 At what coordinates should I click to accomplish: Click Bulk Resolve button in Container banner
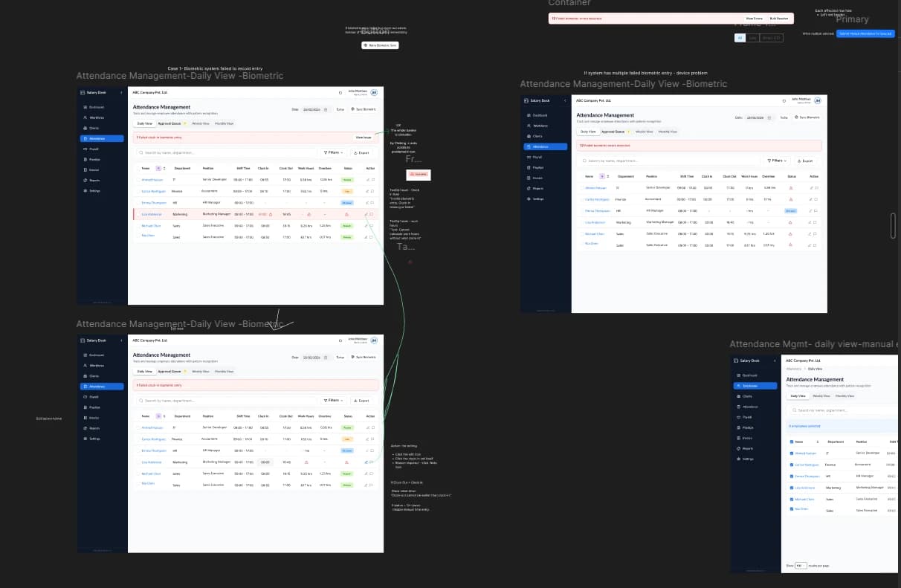(780, 17)
